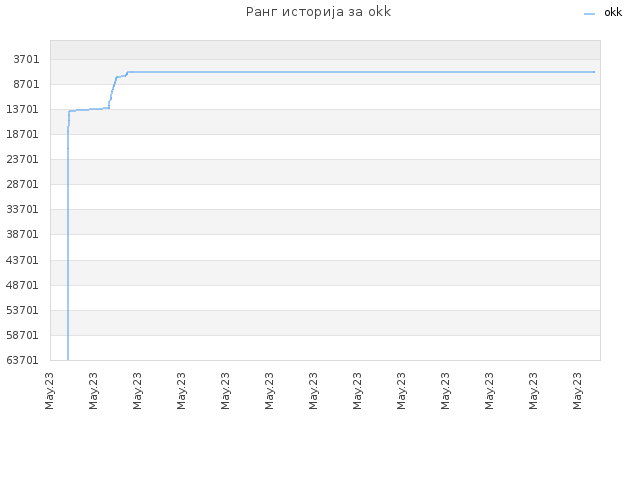
Task: Click the 43701 y-axis label
Action: (x=23, y=260)
